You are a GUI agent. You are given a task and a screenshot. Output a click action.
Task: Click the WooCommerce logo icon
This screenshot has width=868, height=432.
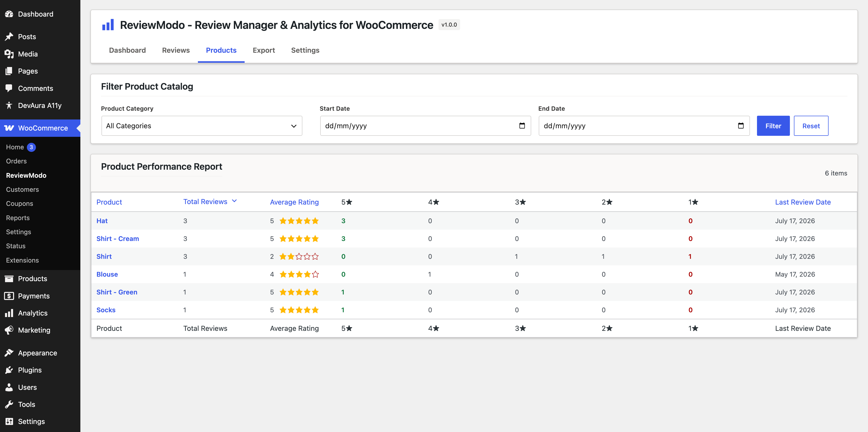pos(9,128)
